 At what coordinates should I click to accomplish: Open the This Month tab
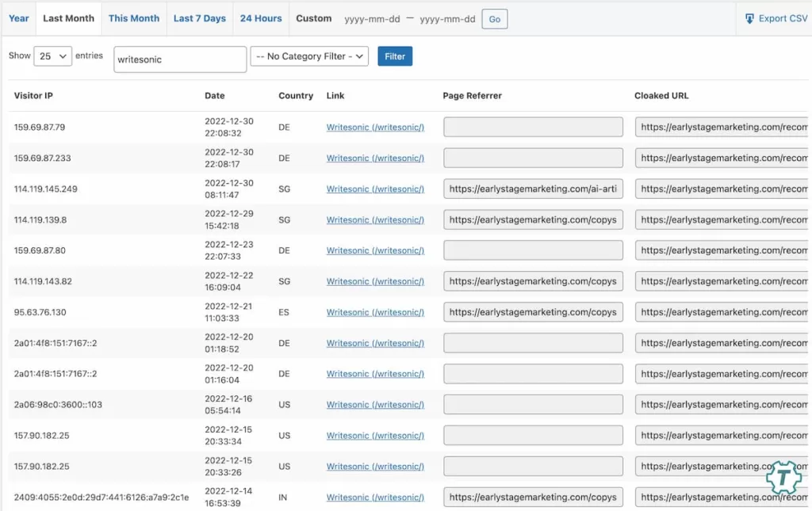(x=133, y=18)
